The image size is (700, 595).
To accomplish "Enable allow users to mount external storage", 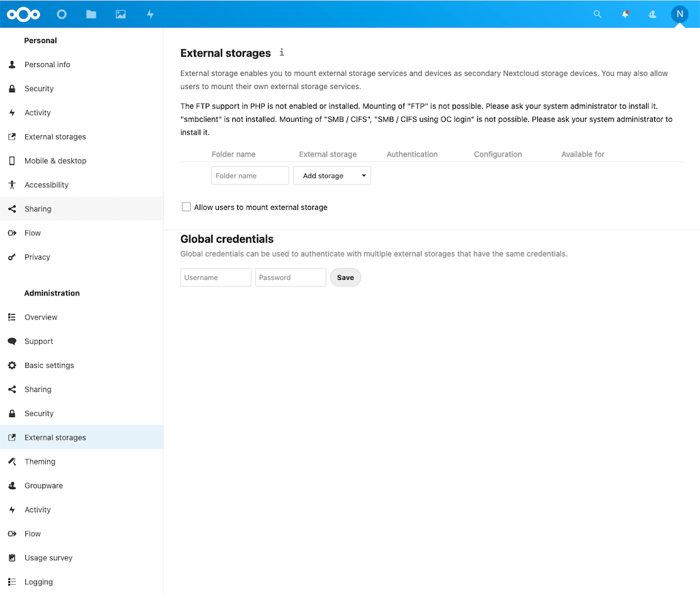I will [x=185, y=207].
